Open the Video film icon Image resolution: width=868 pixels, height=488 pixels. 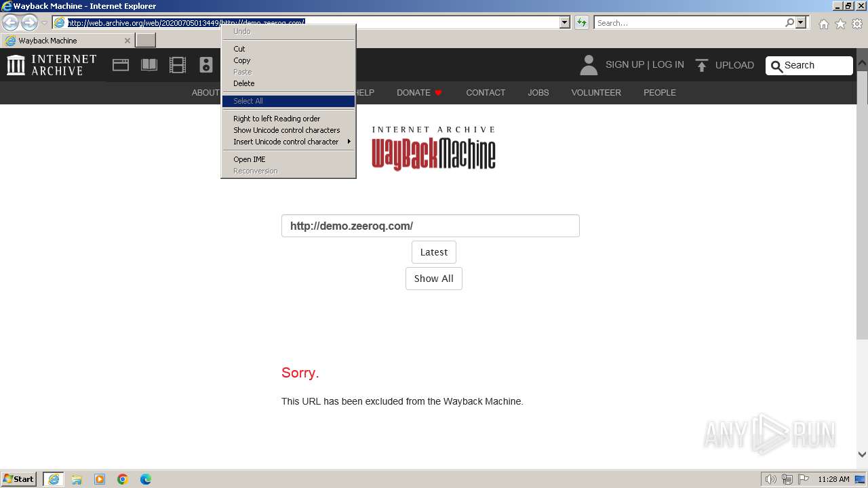pyautogui.click(x=178, y=65)
